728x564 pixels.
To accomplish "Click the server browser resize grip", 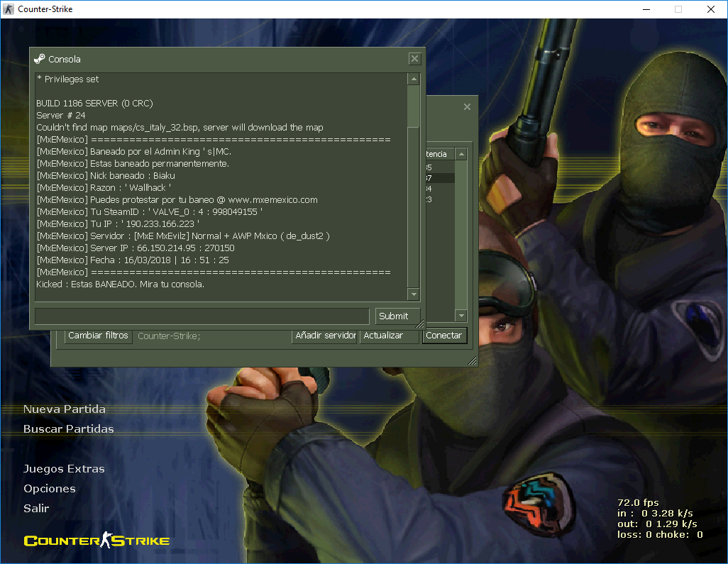I will (x=472, y=360).
